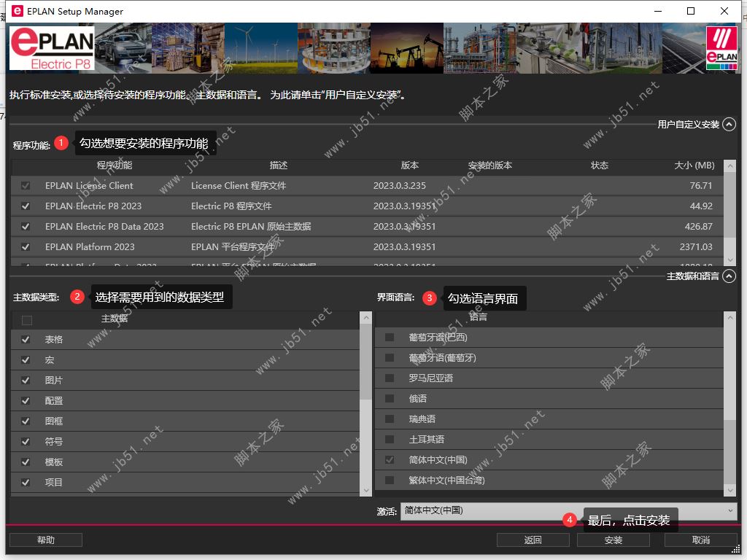Uncheck EPLAN Platform 2023
747x560 pixels.
[x=26, y=247]
